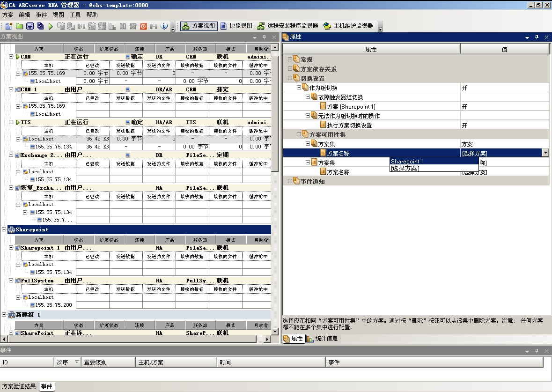Expand the 常规 property group

click(x=290, y=59)
